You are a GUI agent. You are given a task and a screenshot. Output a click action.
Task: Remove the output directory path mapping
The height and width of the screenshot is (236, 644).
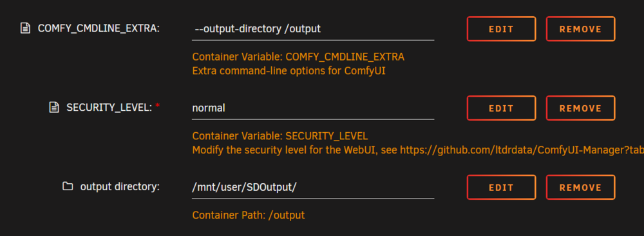pyautogui.click(x=580, y=187)
